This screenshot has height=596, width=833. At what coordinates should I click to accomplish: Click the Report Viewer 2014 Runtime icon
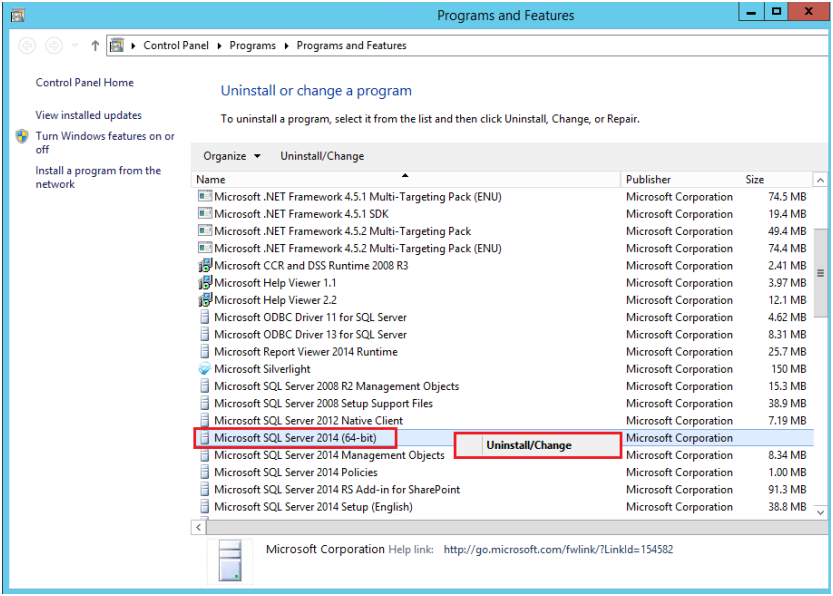click(x=205, y=352)
